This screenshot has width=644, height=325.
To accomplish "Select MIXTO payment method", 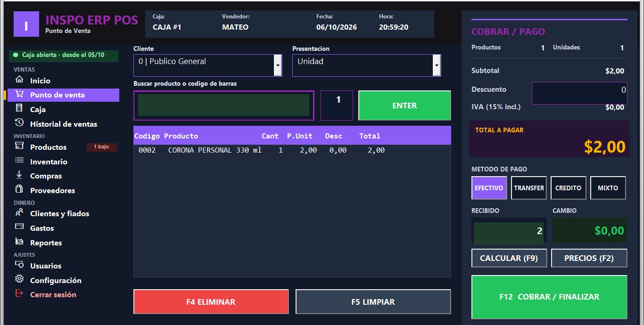I will pos(608,188).
